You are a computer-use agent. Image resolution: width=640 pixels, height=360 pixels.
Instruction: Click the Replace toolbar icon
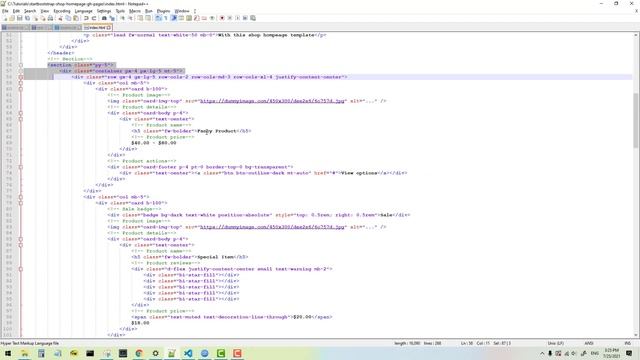112,18
